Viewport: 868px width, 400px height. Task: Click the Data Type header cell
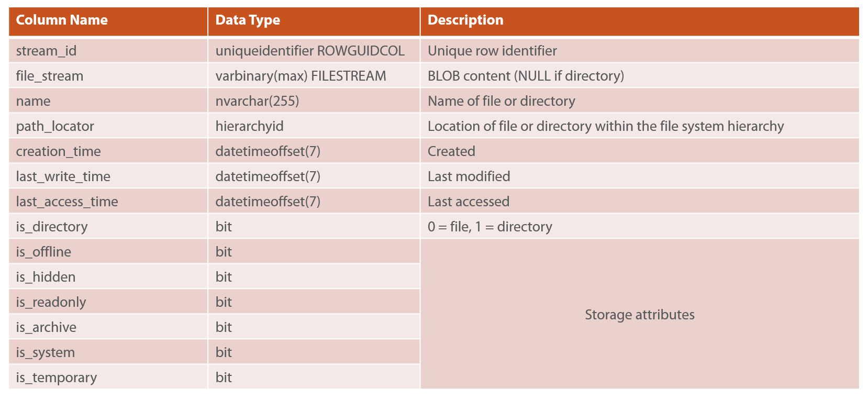(314, 21)
